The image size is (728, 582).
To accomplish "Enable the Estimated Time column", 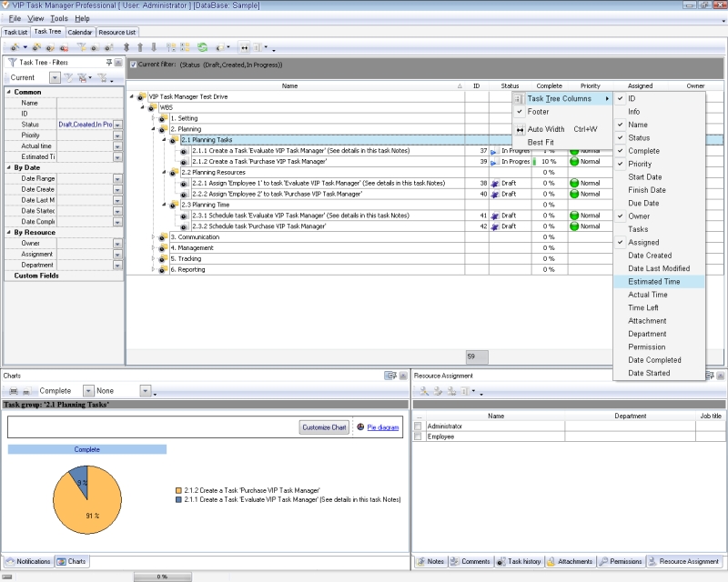I will click(659, 282).
